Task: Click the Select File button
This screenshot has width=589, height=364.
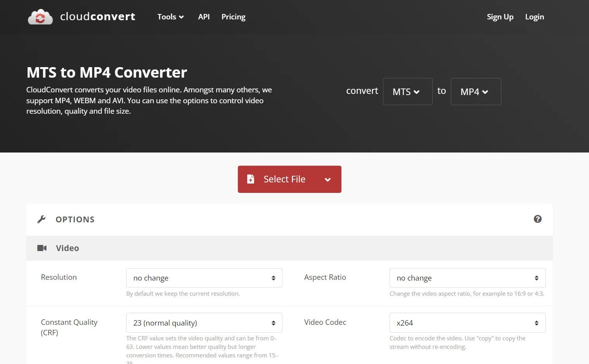Action: [x=284, y=179]
